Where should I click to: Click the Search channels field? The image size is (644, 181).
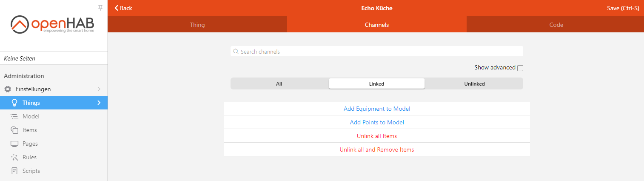click(377, 52)
